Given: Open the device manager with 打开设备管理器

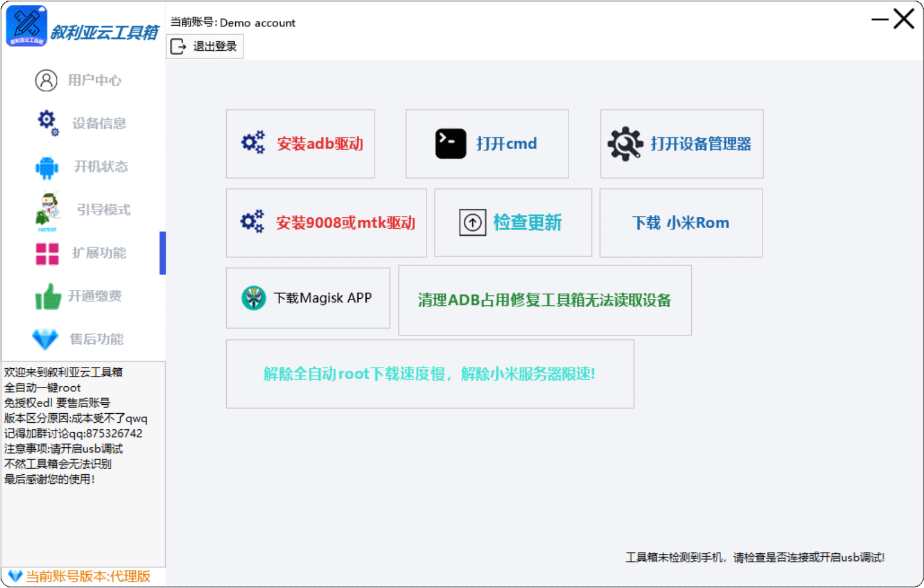Looking at the screenshot, I should 682,144.
